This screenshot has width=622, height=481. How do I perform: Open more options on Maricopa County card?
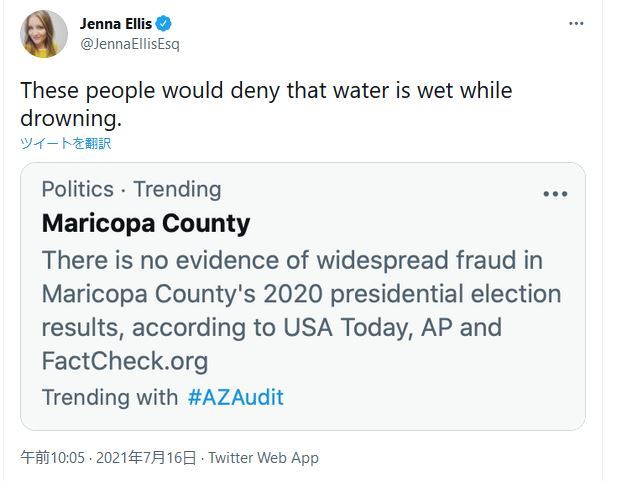click(x=555, y=194)
